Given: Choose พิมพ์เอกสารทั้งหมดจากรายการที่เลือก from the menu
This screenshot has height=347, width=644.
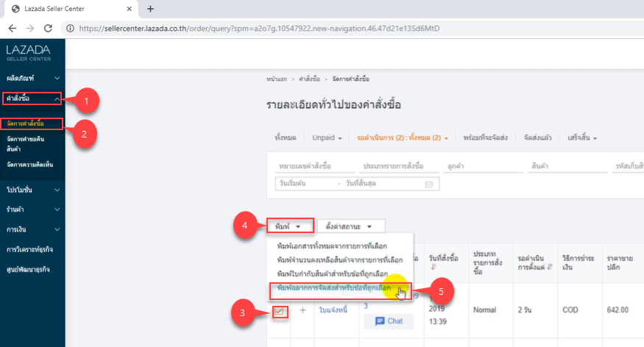Looking at the screenshot, I should click(x=332, y=245).
